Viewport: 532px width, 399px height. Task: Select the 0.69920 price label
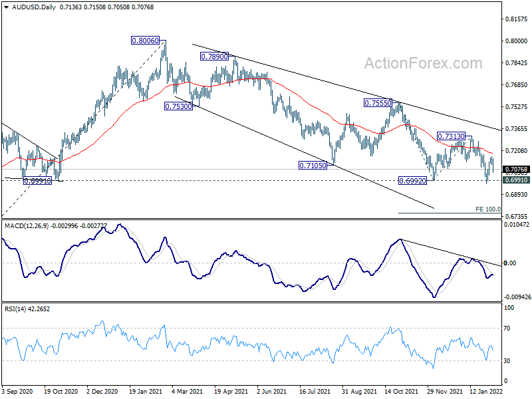pos(412,181)
